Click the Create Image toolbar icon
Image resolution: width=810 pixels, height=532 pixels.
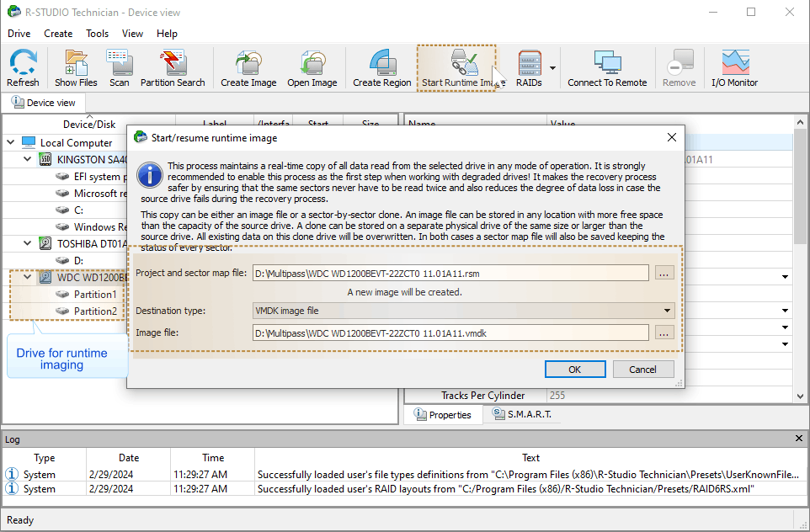click(x=248, y=67)
